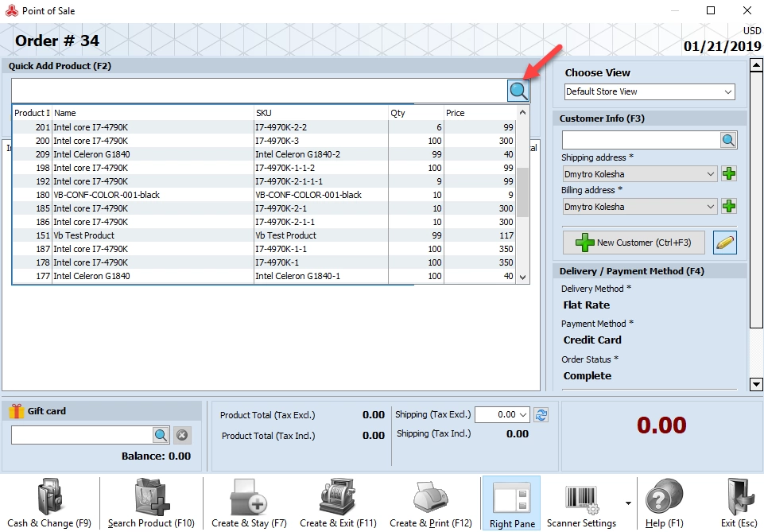Select product row 185
The height and width of the screenshot is (532, 764).
point(264,208)
